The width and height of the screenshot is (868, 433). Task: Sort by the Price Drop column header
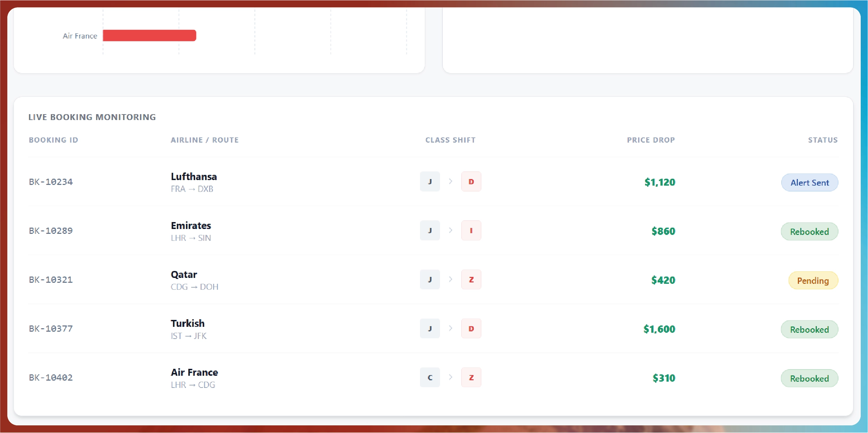[x=650, y=140]
